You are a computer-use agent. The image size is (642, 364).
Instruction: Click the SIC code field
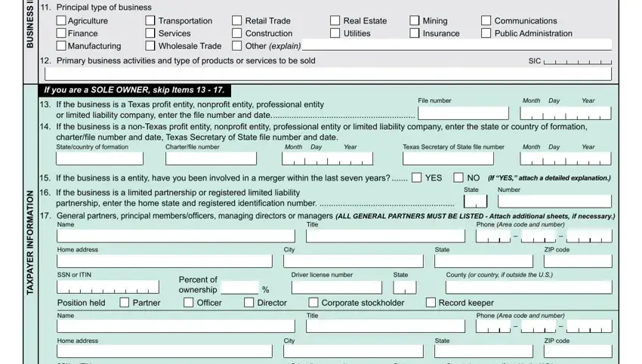(577, 61)
